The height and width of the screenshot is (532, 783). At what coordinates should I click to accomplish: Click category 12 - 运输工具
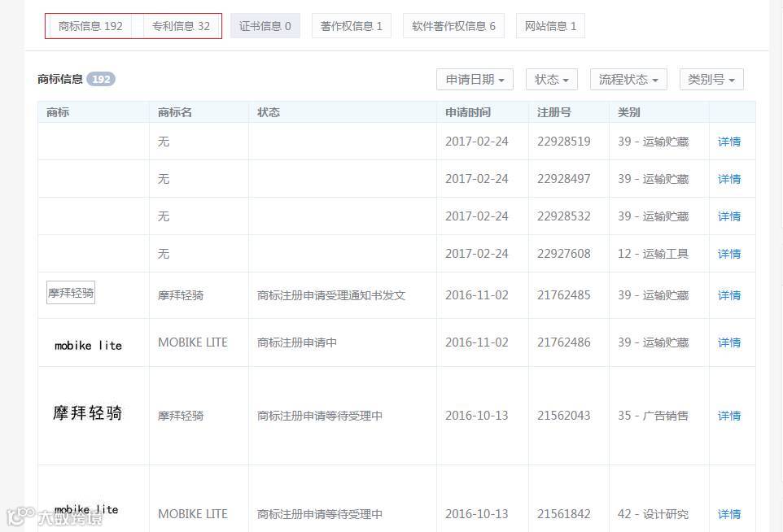653,254
